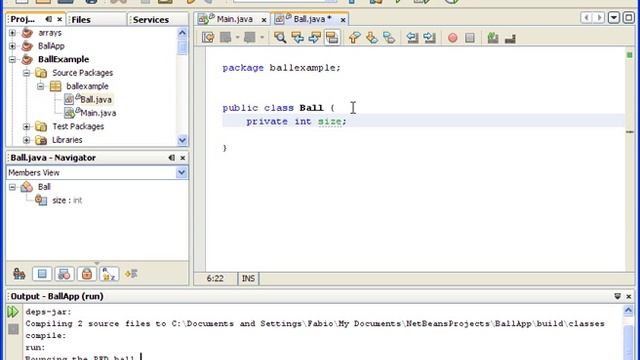Click the Last Edit button in editor toolbar
640x360 pixels.
coord(208,38)
